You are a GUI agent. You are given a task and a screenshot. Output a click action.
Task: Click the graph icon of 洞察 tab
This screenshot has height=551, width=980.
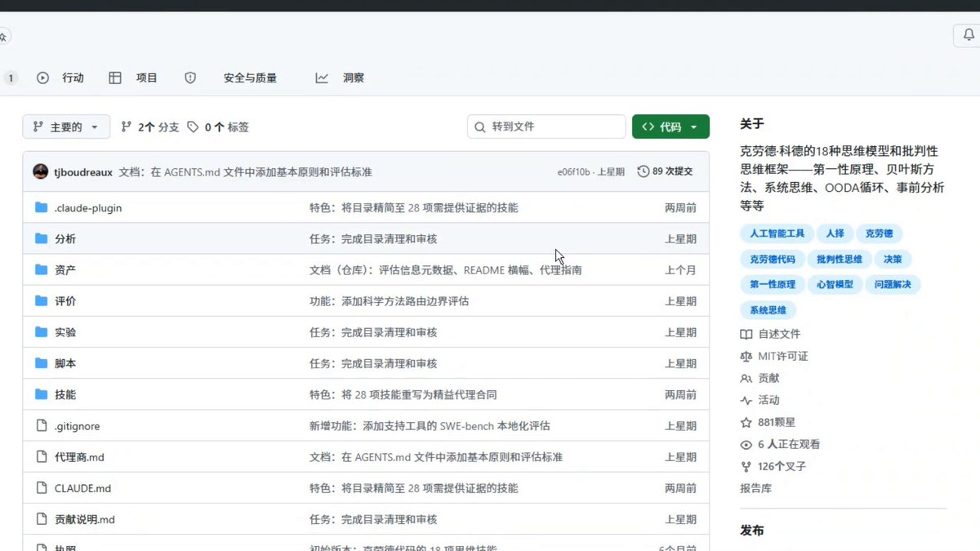click(322, 78)
